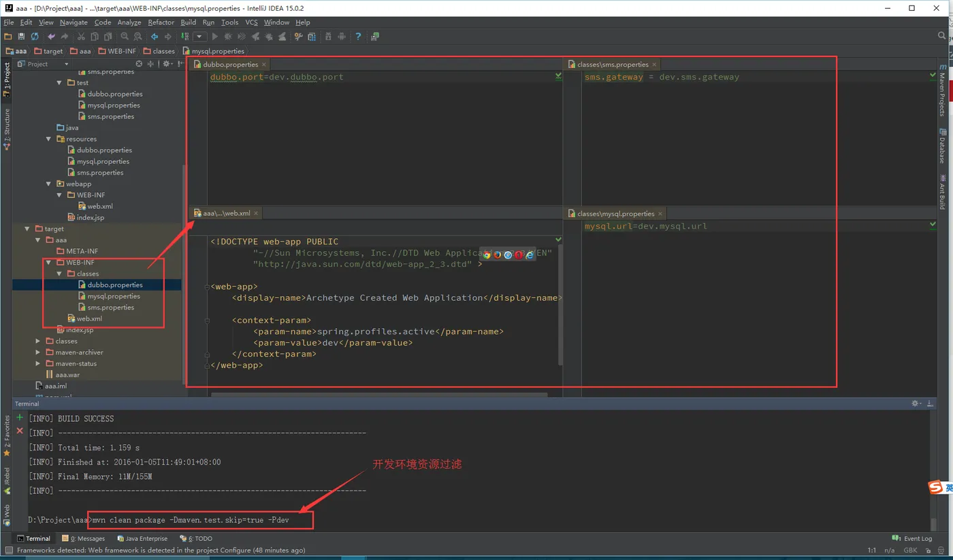Click the Make Project toolbar icon
The width and height of the screenshot is (953, 560).
[184, 37]
